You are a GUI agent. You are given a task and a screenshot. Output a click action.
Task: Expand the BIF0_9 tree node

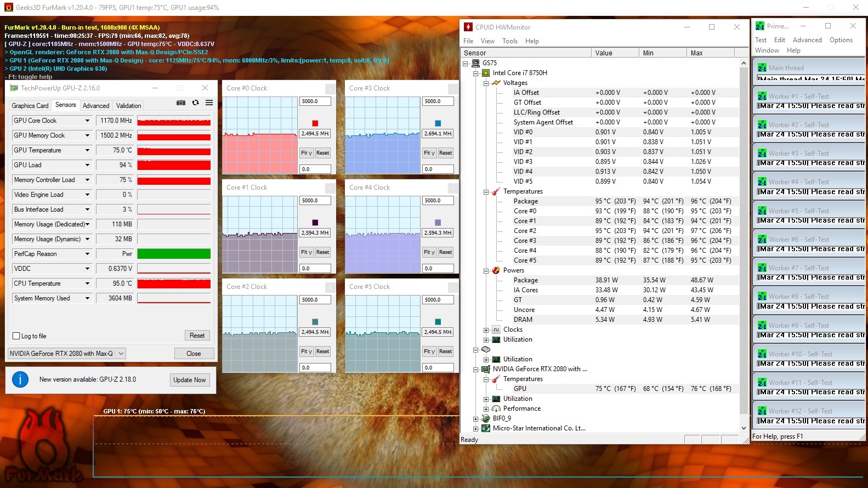pos(476,419)
